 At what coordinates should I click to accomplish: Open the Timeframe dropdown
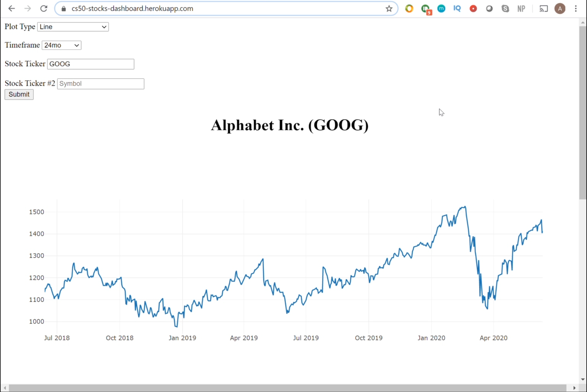61,45
